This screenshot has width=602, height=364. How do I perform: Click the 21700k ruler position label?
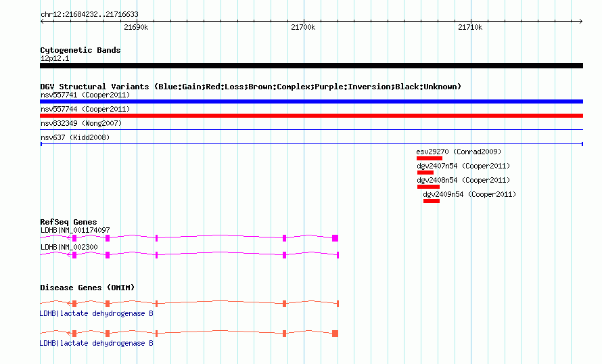(x=303, y=27)
